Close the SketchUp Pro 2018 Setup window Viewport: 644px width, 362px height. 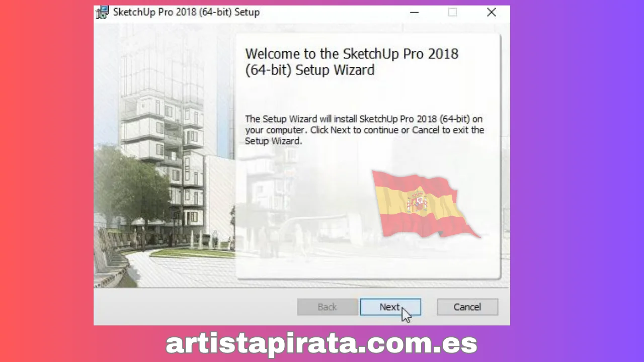(x=492, y=13)
